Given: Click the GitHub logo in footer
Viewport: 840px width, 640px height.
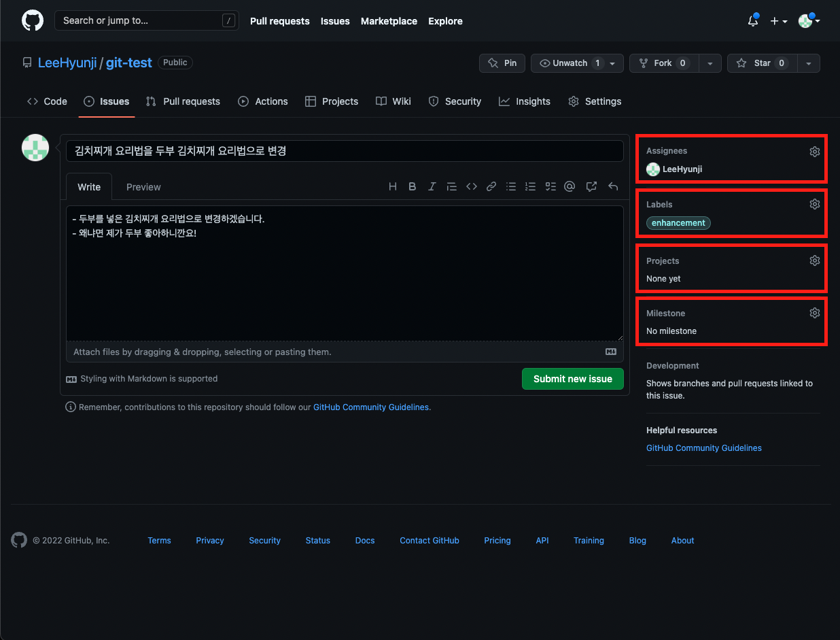Looking at the screenshot, I should [x=19, y=540].
